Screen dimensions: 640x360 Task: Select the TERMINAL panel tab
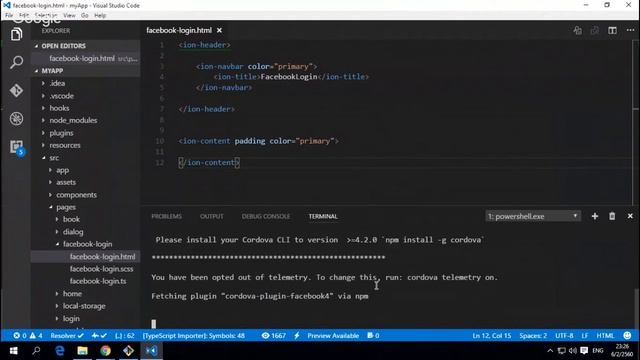click(323, 216)
